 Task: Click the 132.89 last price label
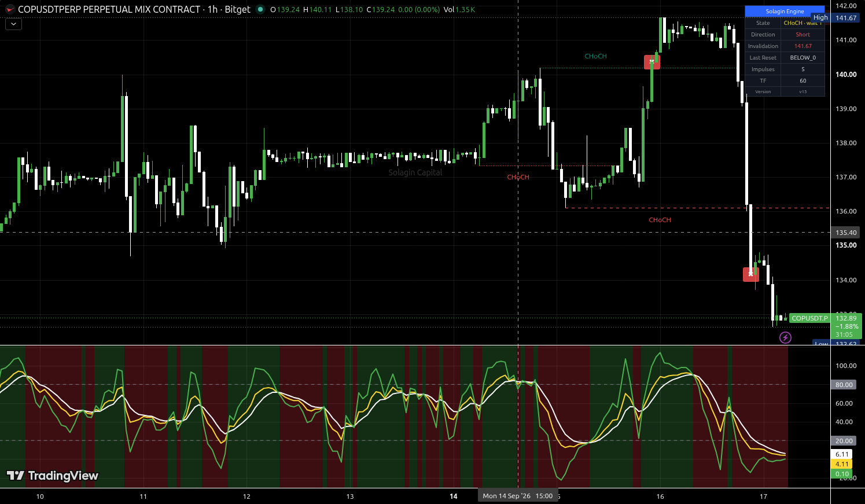(x=846, y=318)
